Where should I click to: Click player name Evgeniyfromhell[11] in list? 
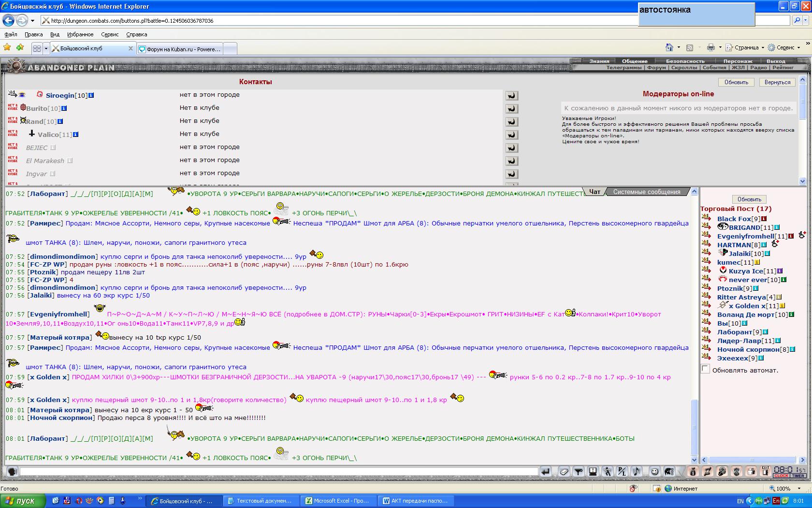pyautogui.click(x=752, y=236)
